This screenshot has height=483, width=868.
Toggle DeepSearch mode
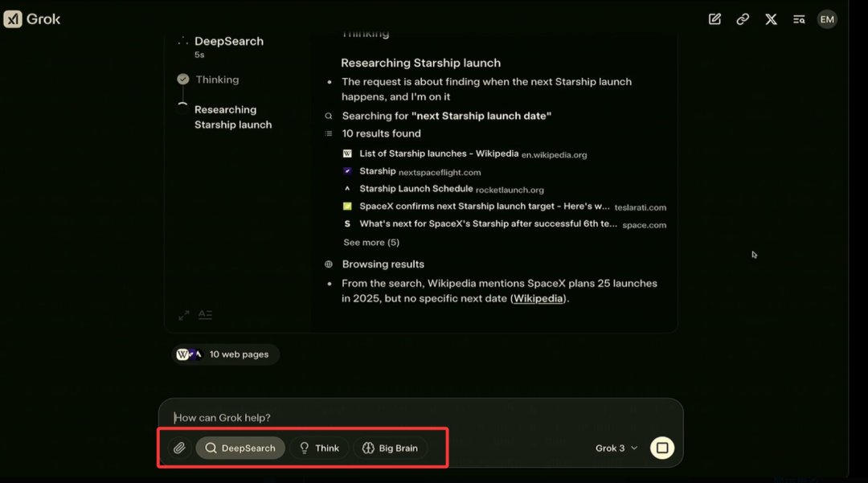coord(240,448)
